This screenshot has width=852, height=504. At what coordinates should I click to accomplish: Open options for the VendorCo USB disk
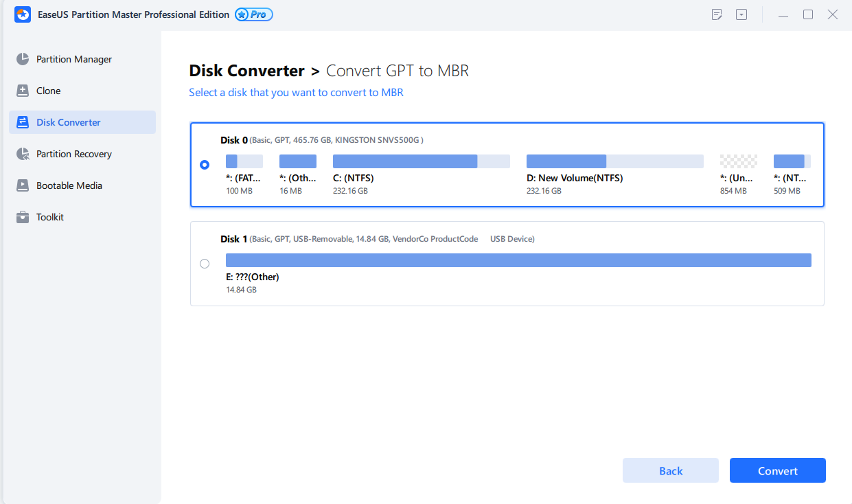(x=205, y=263)
